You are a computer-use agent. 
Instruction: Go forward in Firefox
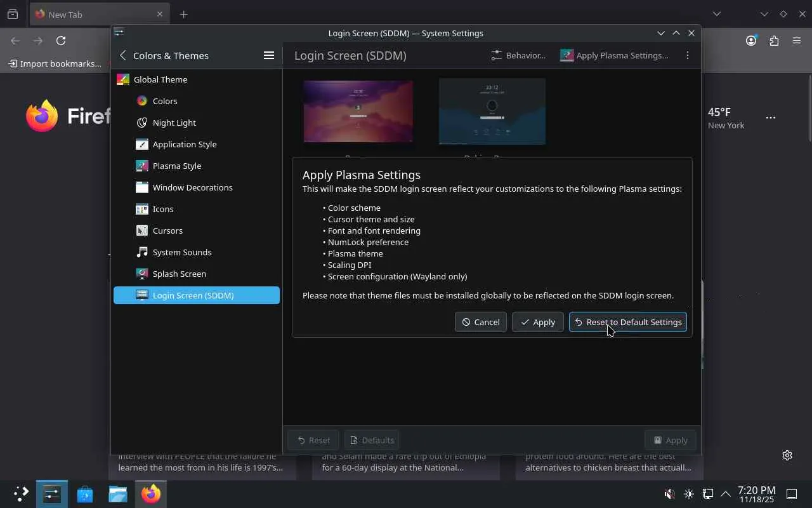tap(38, 41)
